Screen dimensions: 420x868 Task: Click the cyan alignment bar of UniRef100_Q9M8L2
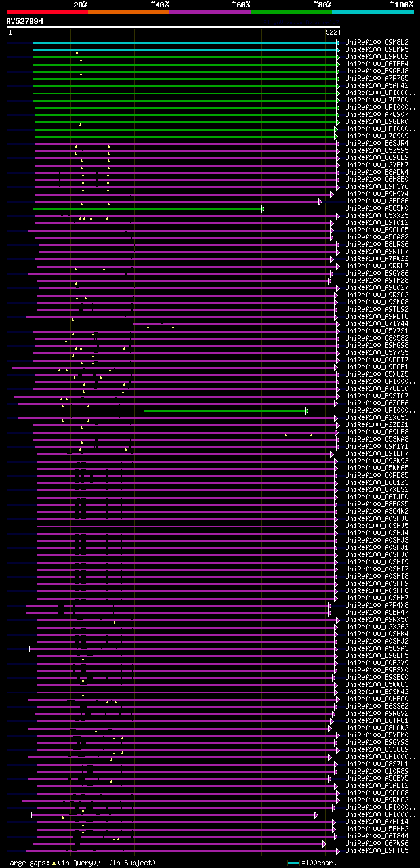(186, 43)
